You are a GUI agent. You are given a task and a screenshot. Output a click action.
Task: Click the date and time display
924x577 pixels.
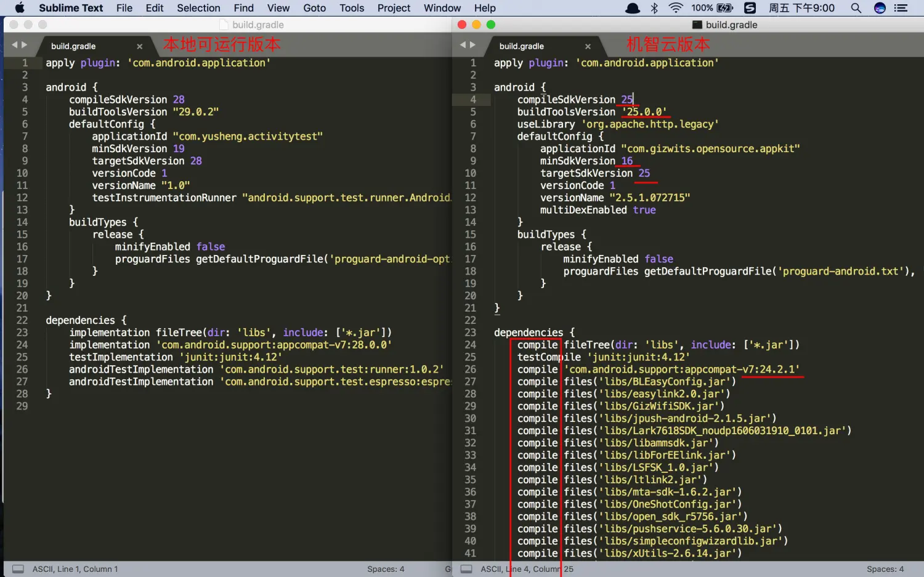(801, 8)
